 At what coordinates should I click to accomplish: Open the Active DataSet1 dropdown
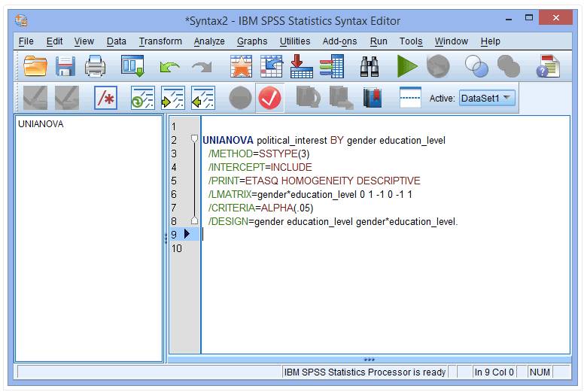click(487, 99)
